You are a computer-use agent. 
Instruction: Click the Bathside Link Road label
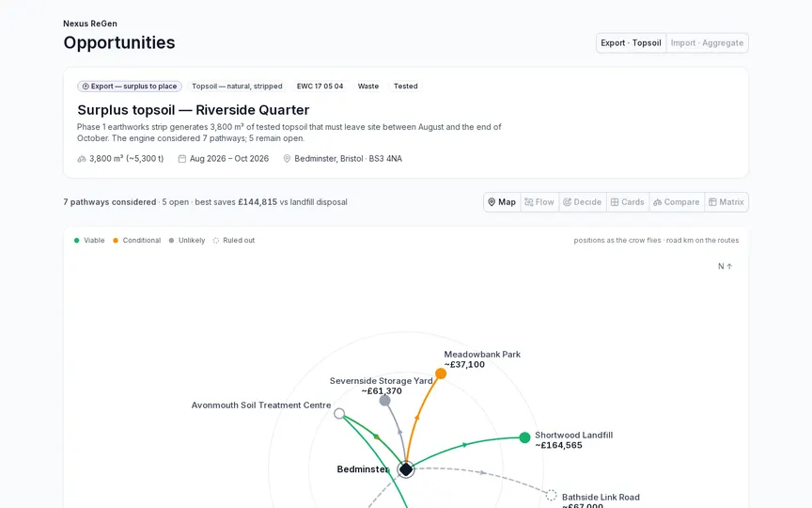[601, 498]
